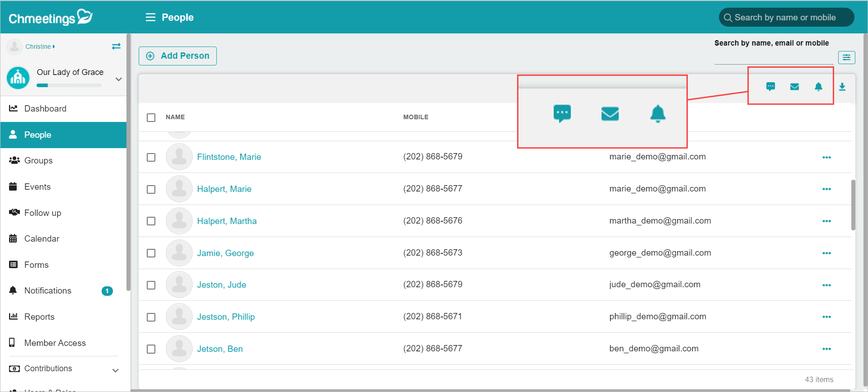Viewport: 868px width, 392px height.
Task: Open Dashboard in sidebar
Action: pyautogui.click(x=63, y=108)
